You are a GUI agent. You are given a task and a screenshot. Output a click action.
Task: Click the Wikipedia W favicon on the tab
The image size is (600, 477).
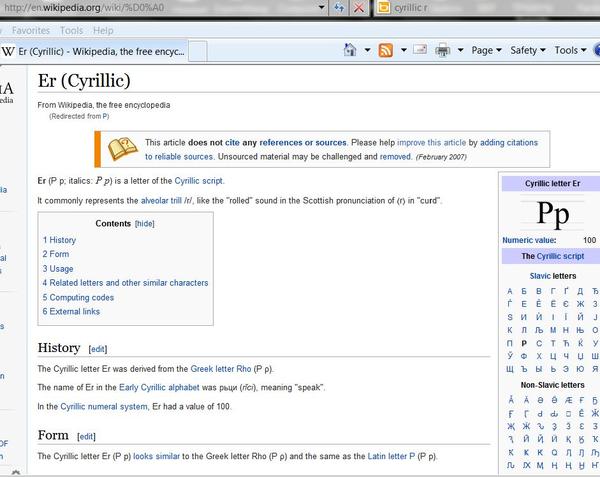point(8,51)
